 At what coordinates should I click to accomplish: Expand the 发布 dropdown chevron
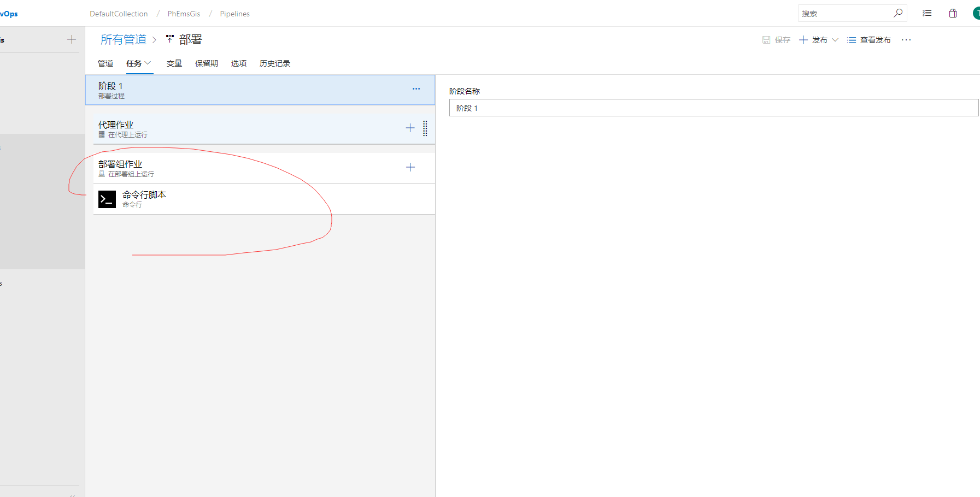[x=835, y=40]
